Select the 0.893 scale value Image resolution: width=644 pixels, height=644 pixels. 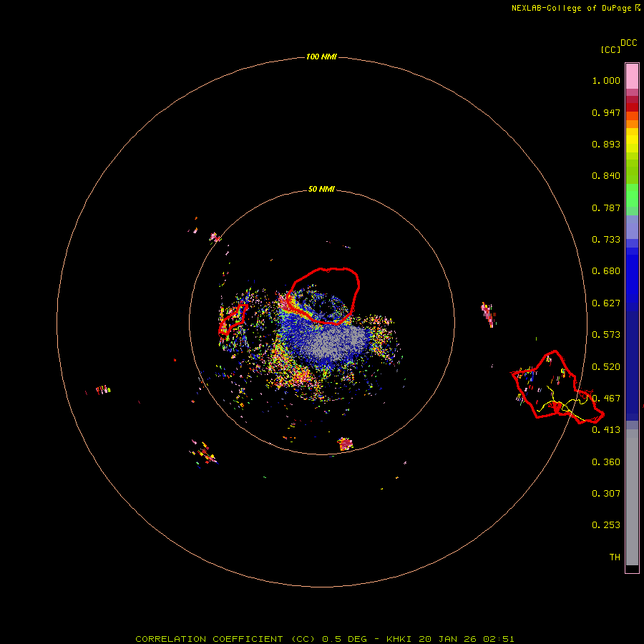click(606, 144)
